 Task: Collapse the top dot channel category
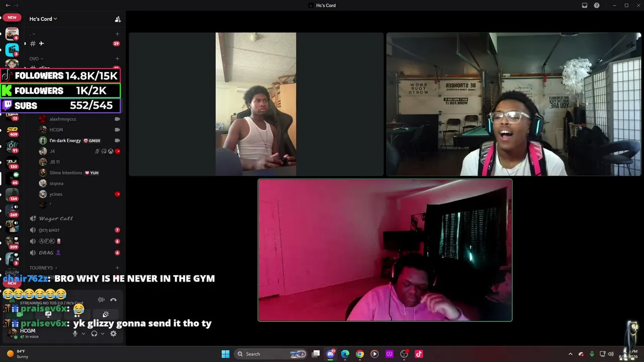[33, 34]
